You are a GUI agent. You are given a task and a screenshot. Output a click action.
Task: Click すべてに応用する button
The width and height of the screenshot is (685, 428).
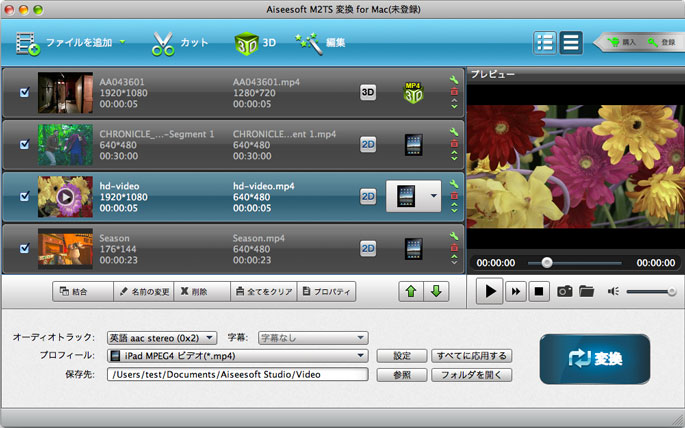pyautogui.click(x=471, y=356)
